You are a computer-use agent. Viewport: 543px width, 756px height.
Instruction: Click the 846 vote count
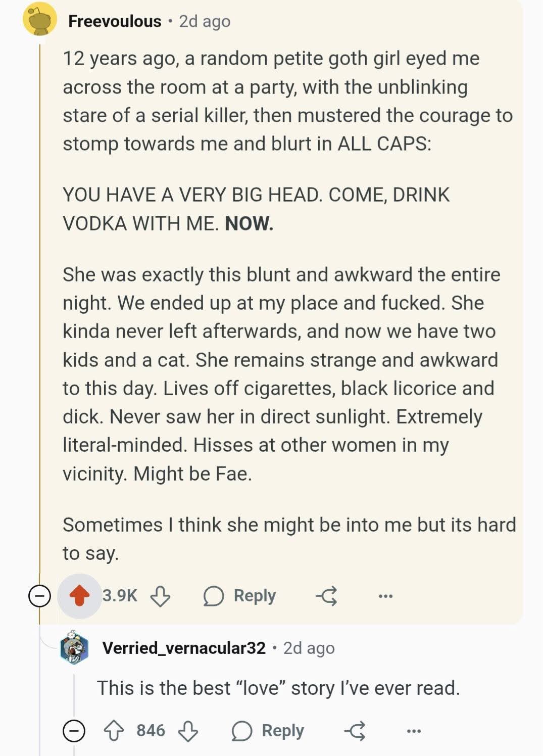pos(151,731)
